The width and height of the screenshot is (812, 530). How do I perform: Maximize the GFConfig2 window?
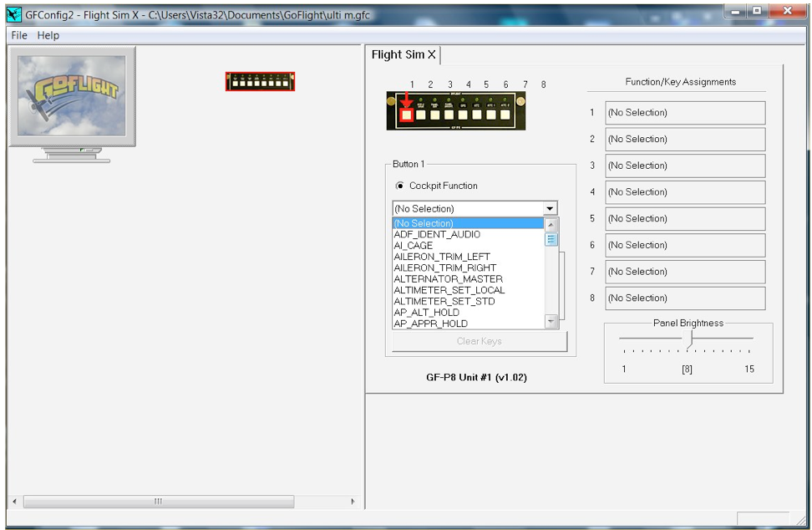point(757,12)
